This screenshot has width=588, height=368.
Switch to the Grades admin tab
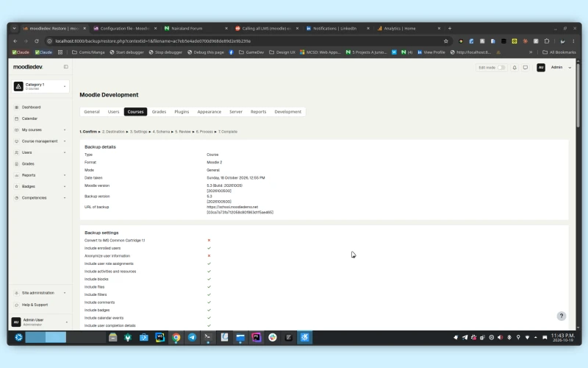[159, 112]
